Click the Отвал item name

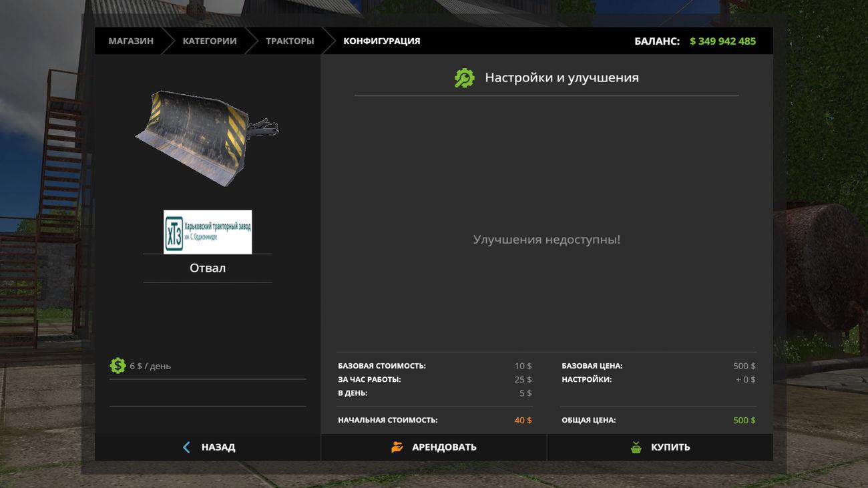click(208, 268)
